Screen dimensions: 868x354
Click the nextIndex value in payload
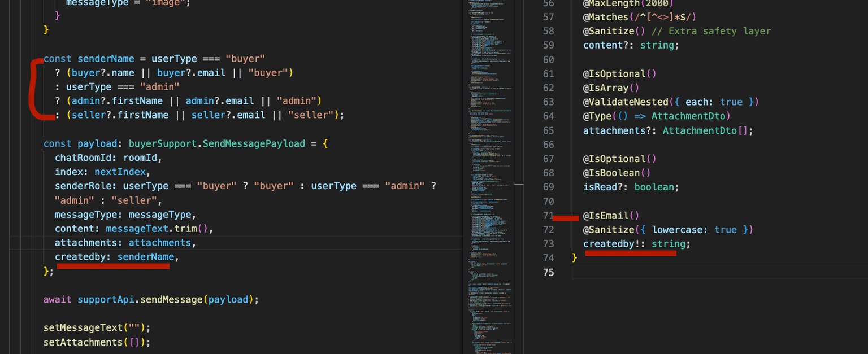(x=120, y=172)
